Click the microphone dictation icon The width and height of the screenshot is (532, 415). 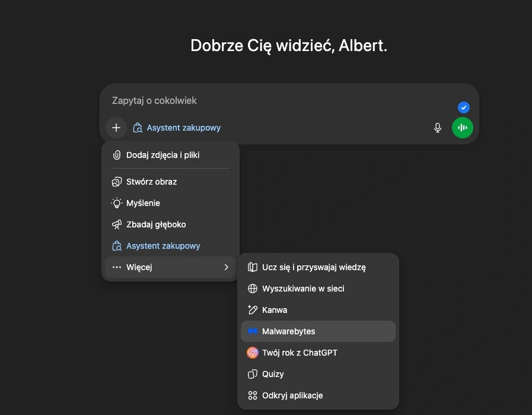point(438,128)
